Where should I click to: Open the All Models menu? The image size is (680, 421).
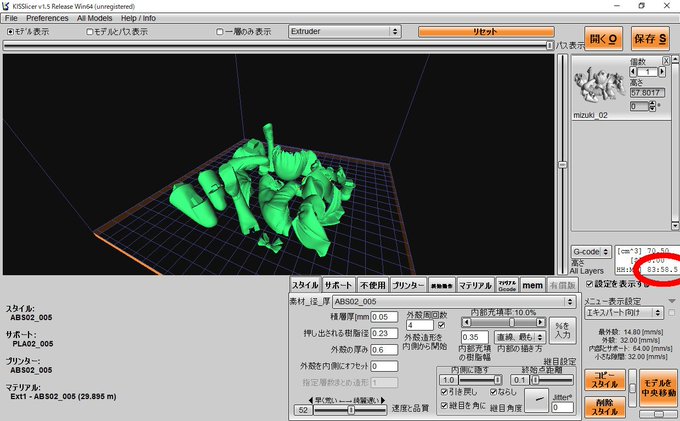(x=95, y=18)
